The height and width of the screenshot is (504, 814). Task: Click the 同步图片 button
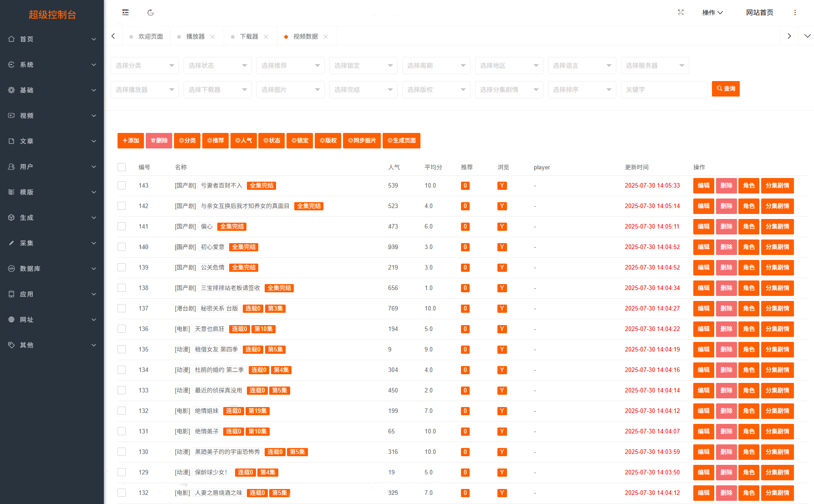(362, 141)
